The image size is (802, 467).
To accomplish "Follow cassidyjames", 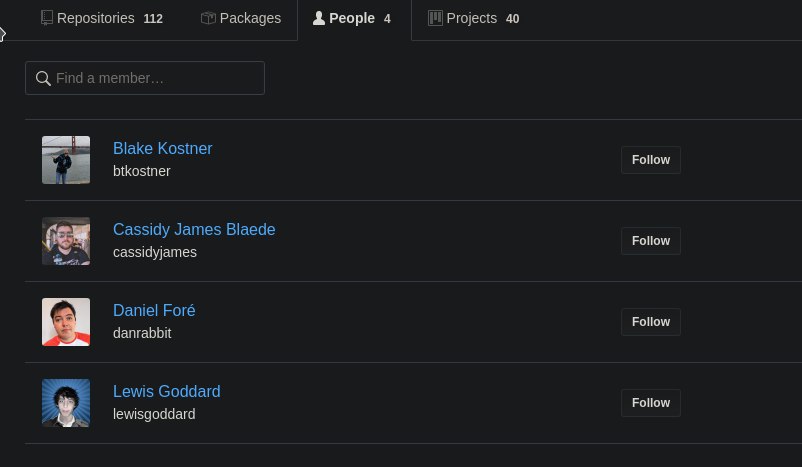I will [651, 241].
